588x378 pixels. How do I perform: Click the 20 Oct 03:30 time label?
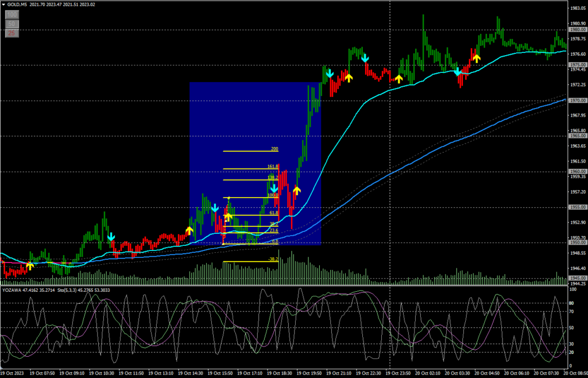[459, 373]
